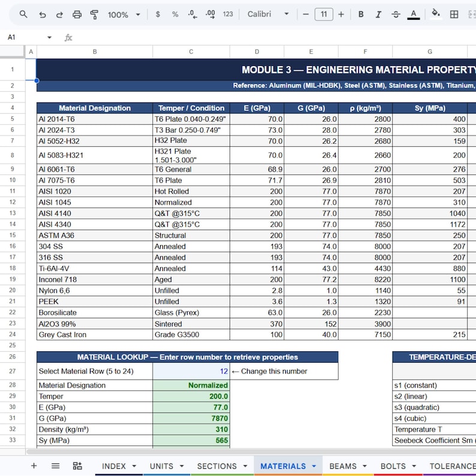Select the Borosilicate cell
This screenshot has width=476, height=476.
95,312
